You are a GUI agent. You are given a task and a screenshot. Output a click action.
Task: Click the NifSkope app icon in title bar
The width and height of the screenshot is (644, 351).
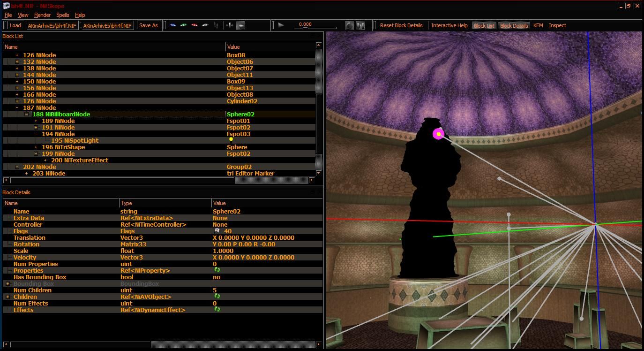(6, 6)
